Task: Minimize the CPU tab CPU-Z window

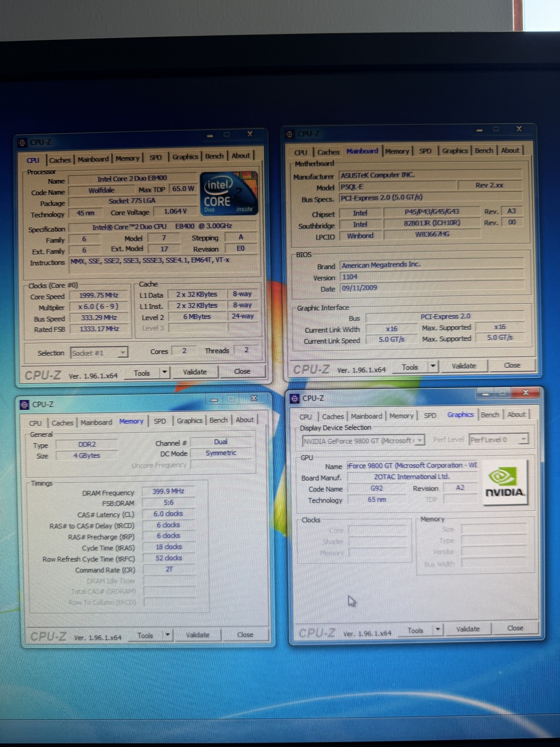Action: click(210, 135)
